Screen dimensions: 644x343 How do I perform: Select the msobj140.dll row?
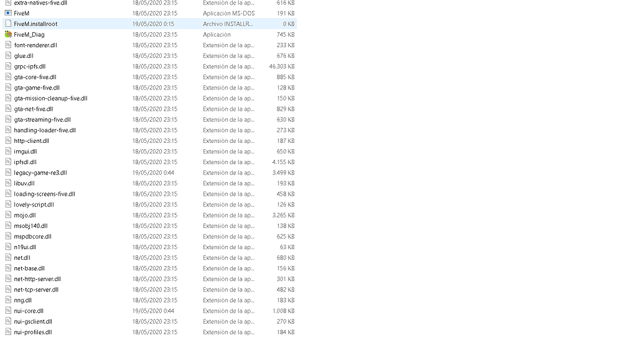(149, 226)
